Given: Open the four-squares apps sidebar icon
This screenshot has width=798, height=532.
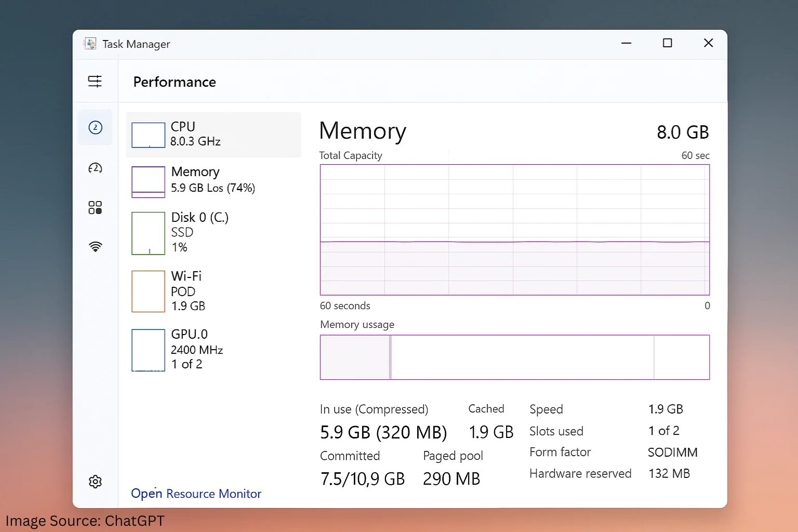Looking at the screenshot, I should click(x=95, y=208).
